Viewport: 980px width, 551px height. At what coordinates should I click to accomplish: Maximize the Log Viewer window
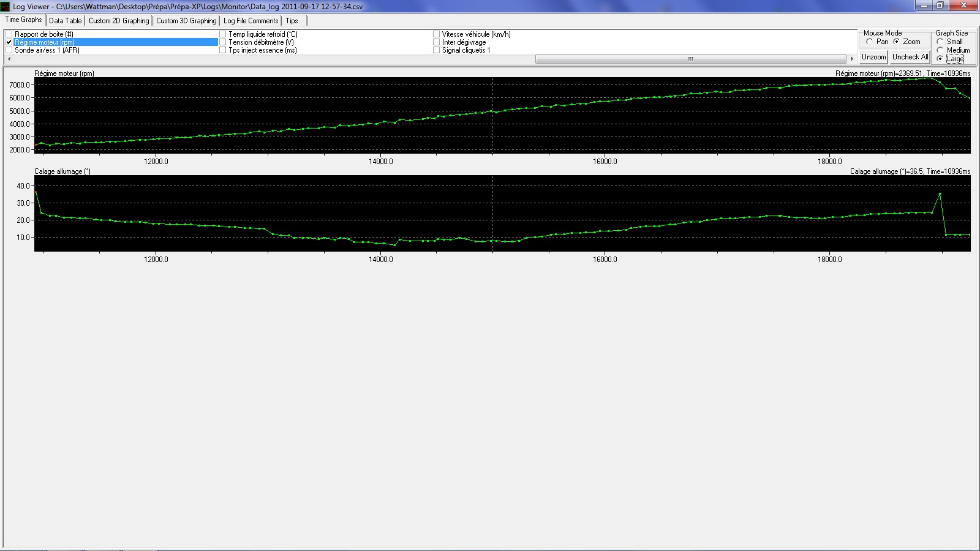[x=940, y=5]
